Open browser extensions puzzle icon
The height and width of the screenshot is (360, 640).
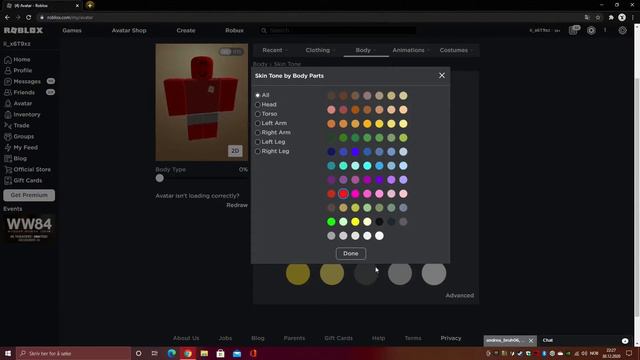pyautogui.click(x=611, y=18)
